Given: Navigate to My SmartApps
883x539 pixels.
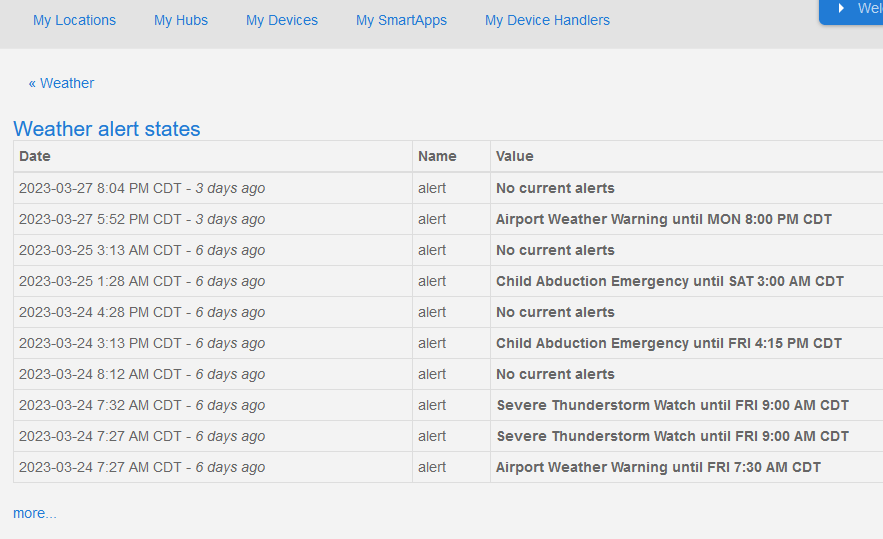Looking at the screenshot, I should (401, 20).
